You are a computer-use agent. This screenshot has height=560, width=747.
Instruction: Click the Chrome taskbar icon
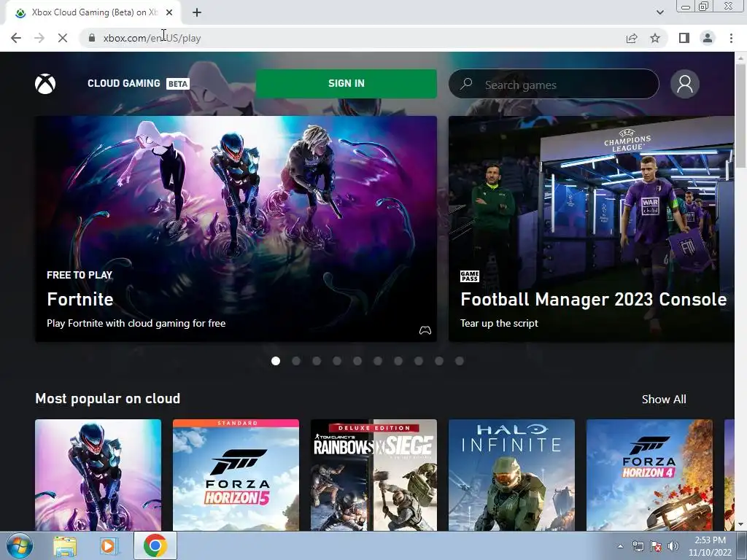click(155, 545)
